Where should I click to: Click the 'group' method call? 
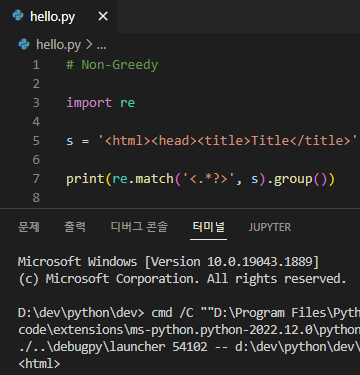293,179
